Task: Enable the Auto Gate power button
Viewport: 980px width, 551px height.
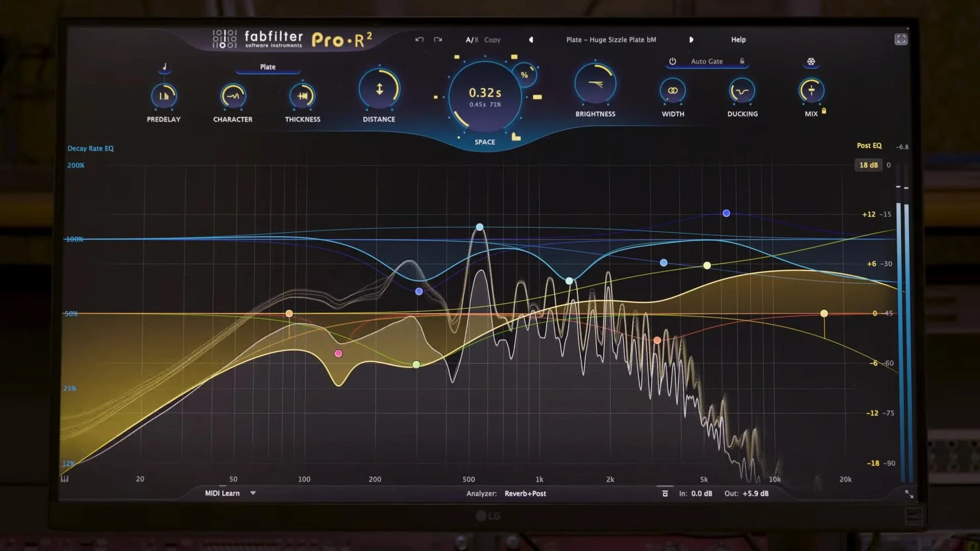Action: [x=673, y=61]
